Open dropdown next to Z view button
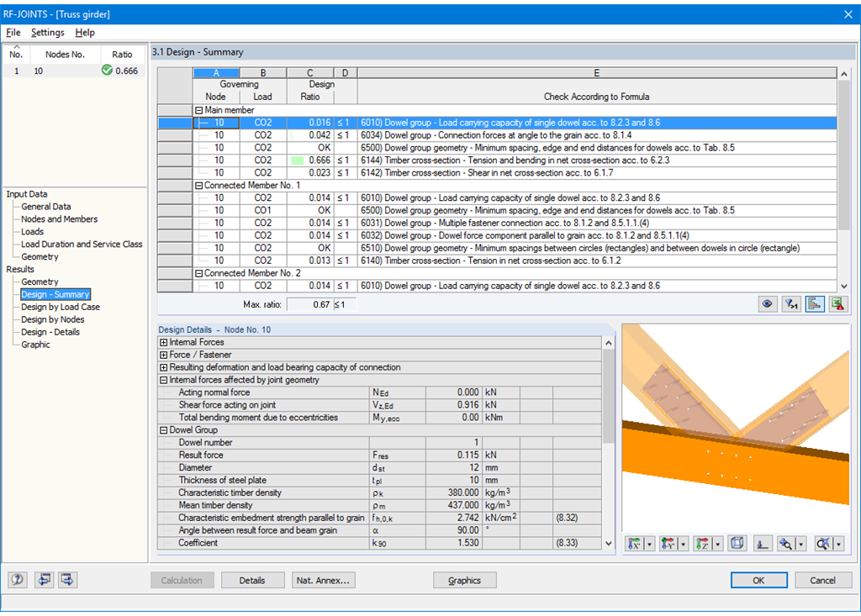 718,544
